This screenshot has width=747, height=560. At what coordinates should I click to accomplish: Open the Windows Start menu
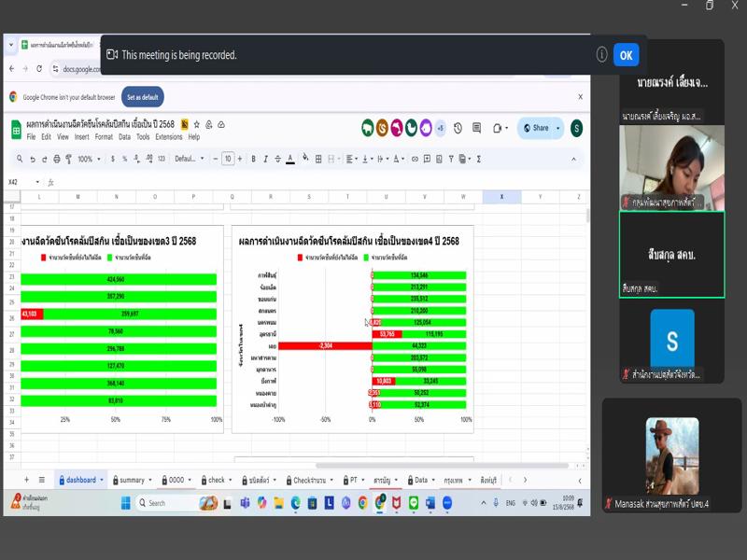click(126, 503)
